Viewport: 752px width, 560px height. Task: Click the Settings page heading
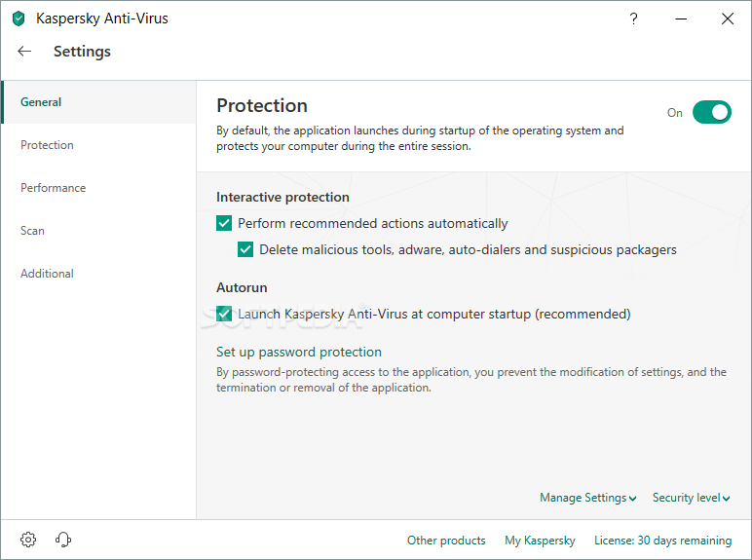pyautogui.click(x=82, y=52)
